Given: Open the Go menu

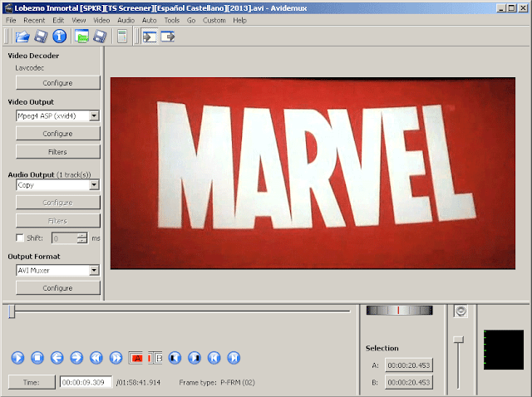Looking at the screenshot, I should 191,20.
